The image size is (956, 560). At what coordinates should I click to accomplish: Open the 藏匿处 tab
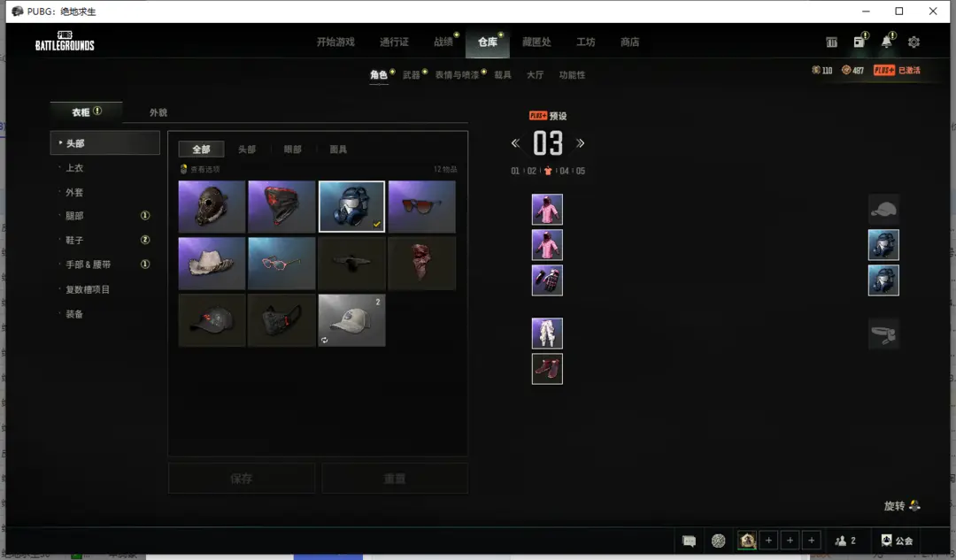tap(536, 42)
